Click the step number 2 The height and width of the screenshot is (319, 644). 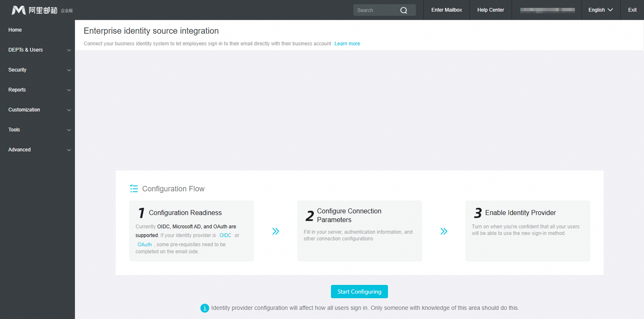[x=310, y=216]
